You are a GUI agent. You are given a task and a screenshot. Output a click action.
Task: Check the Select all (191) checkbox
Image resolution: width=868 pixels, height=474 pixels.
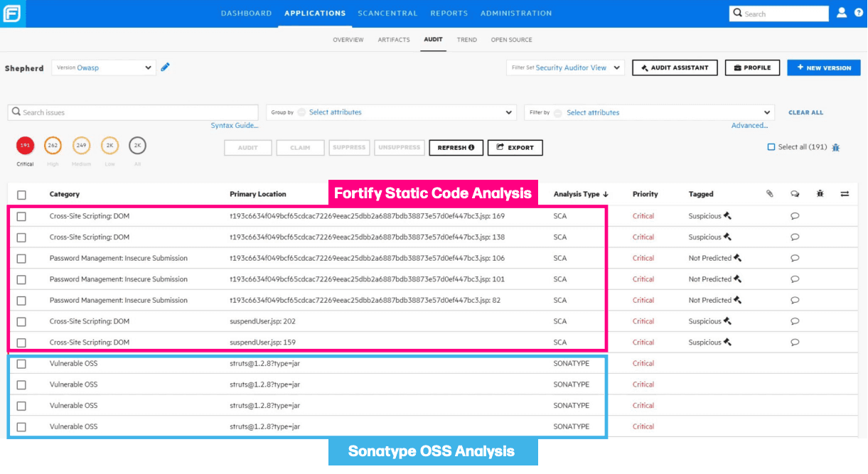coord(771,147)
